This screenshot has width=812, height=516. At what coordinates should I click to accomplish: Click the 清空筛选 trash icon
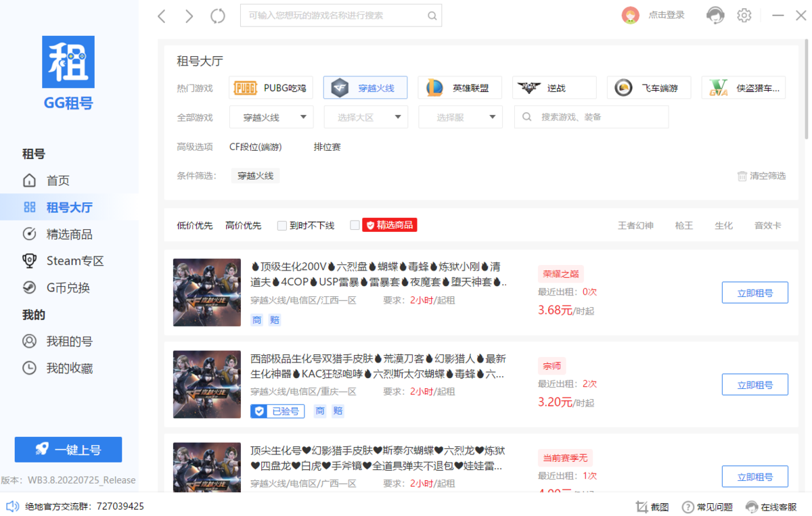[742, 176]
